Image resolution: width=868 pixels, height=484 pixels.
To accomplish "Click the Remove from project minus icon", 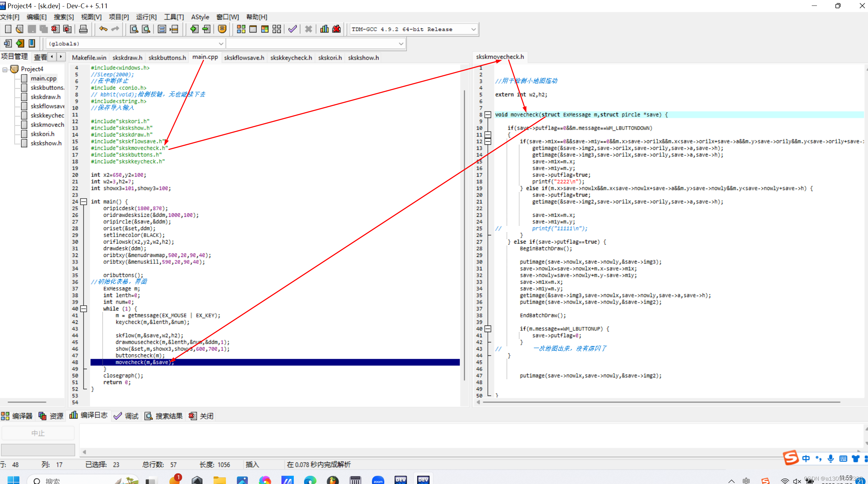I will (206, 29).
